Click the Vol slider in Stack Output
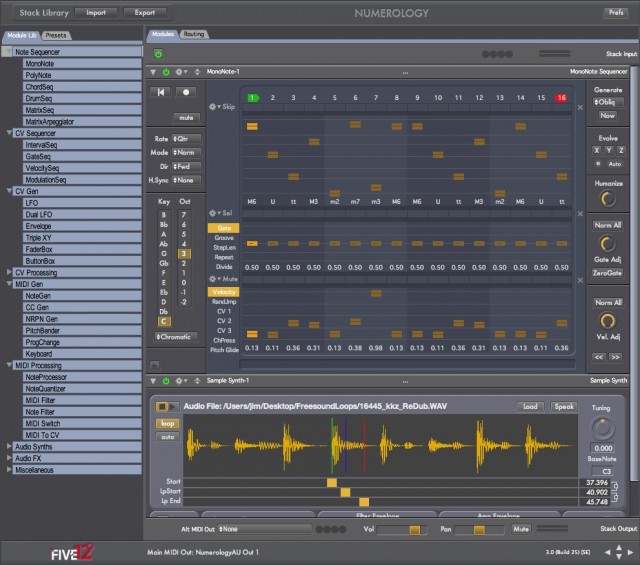 click(x=414, y=528)
